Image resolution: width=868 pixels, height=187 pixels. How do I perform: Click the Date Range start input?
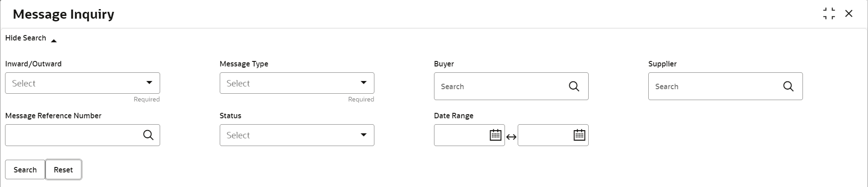(x=460, y=135)
